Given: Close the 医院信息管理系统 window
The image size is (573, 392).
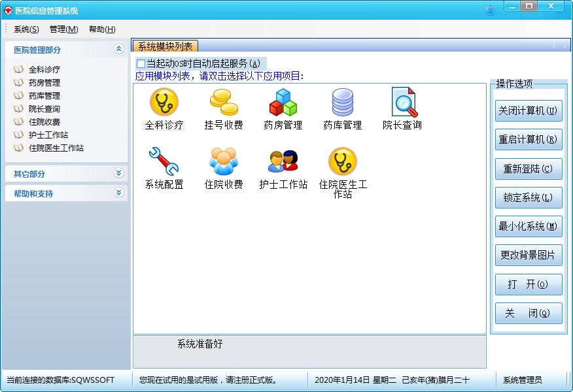Looking at the screenshot, I should pos(552,7).
